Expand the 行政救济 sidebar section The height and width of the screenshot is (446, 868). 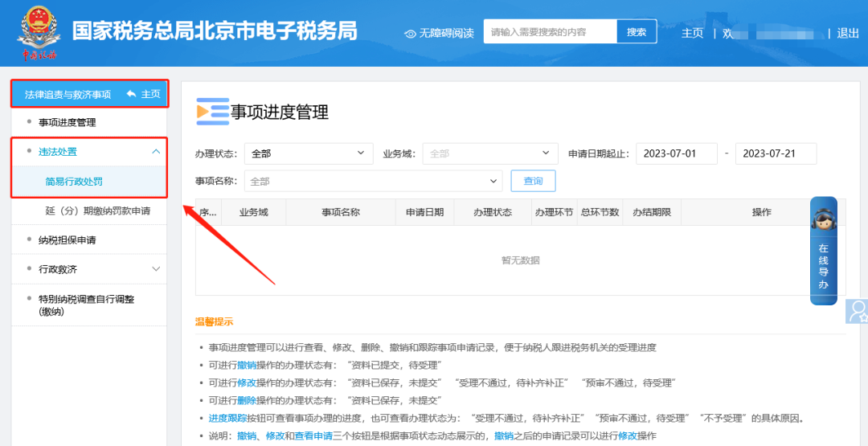coord(156,268)
